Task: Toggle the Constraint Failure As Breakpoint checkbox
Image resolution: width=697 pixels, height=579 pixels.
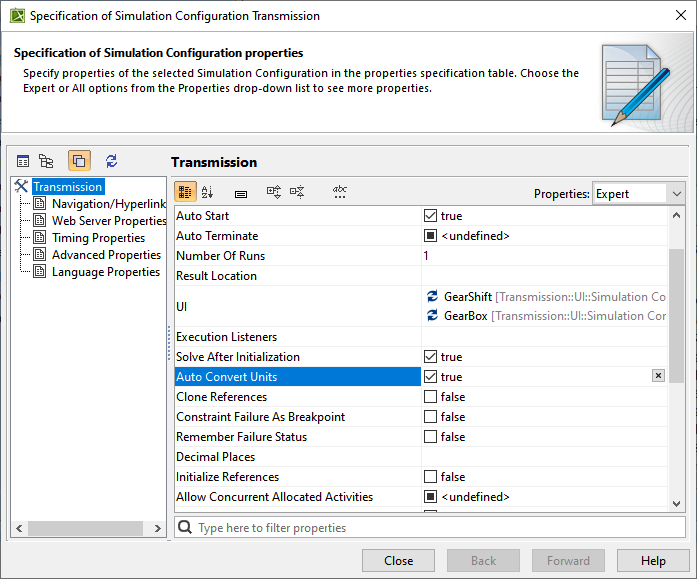Action: coord(430,417)
